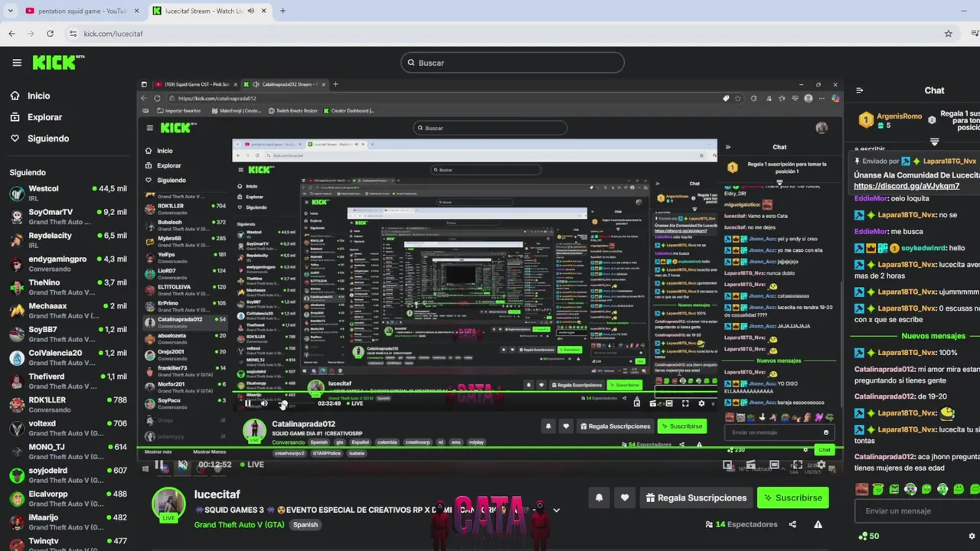Click the browser address bar kick.com/lucecitaf

113,34
